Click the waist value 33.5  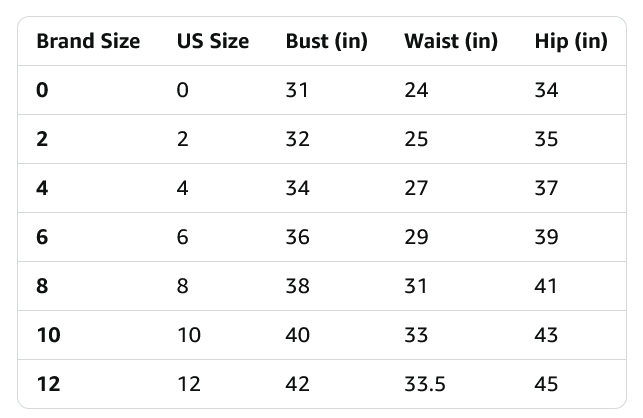(424, 384)
